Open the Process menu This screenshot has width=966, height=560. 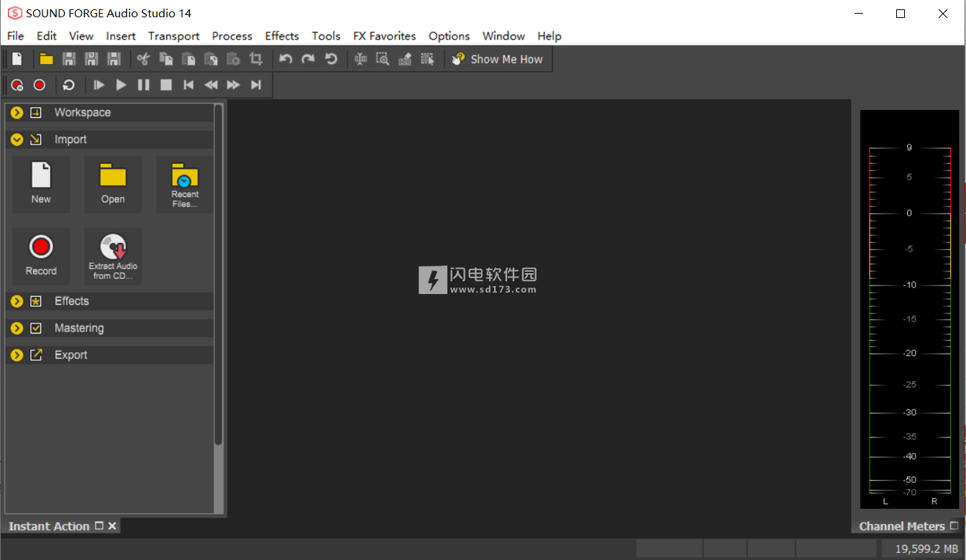[232, 36]
